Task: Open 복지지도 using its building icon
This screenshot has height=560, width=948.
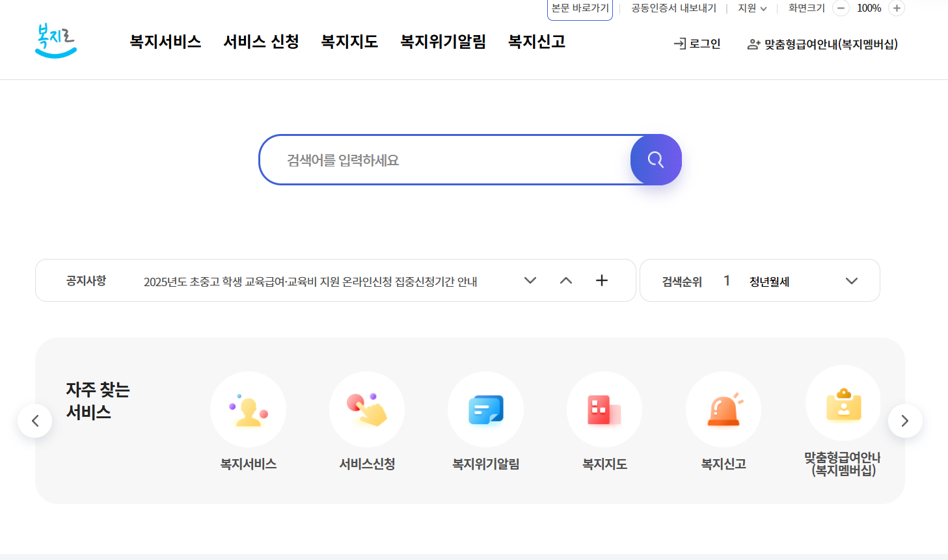Action: pos(604,409)
